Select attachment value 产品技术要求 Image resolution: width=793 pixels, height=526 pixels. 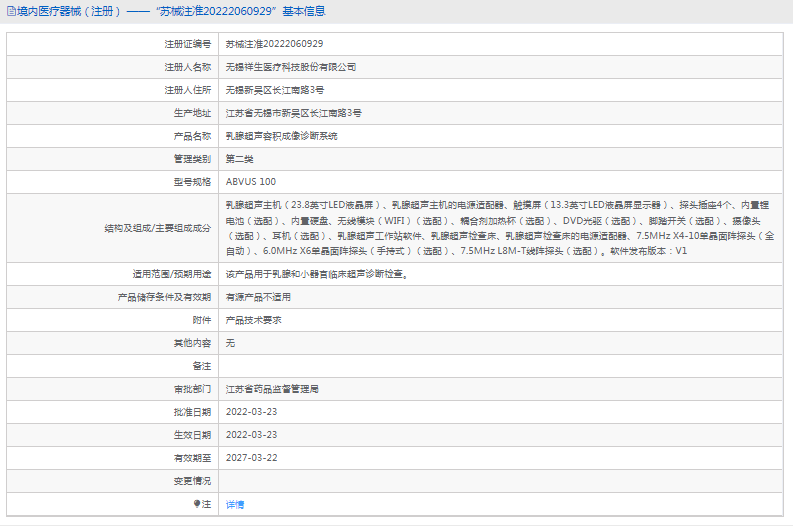point(253,320)
